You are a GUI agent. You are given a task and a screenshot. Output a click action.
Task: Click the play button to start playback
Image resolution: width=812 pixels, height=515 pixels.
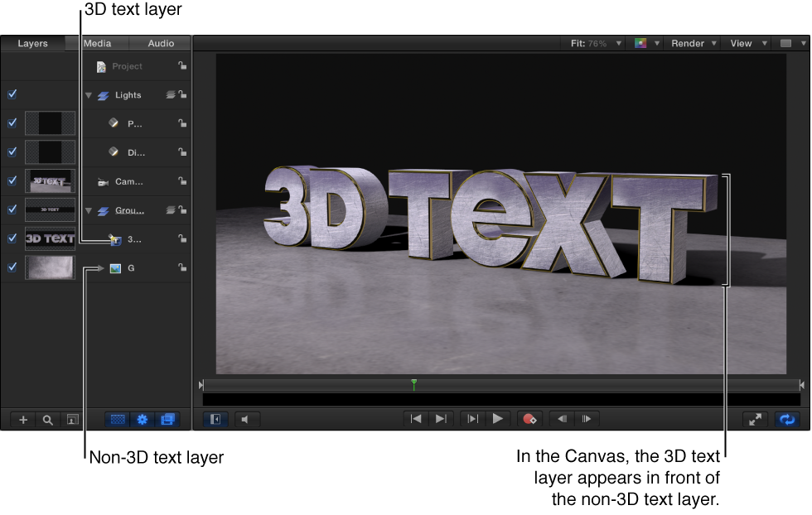click(x=498, y=419)
